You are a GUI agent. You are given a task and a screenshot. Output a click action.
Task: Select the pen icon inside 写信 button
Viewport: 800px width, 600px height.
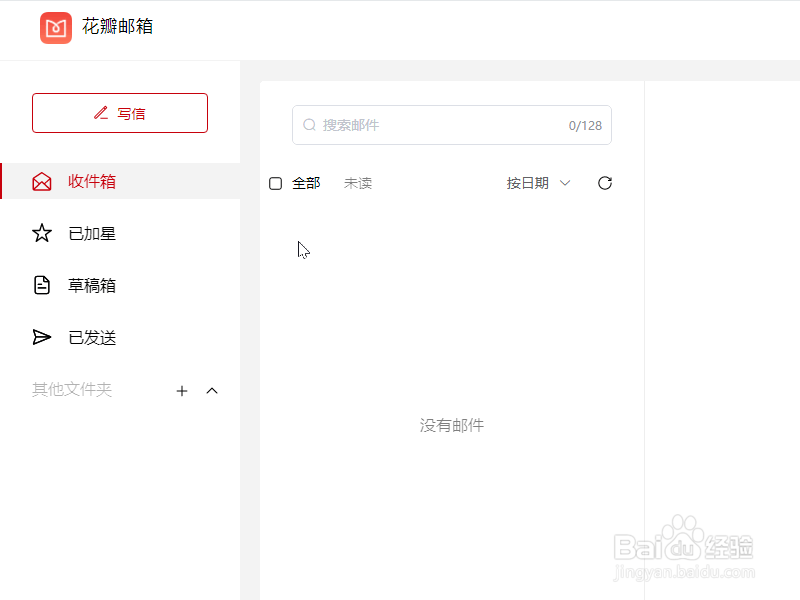pos(100,113)
